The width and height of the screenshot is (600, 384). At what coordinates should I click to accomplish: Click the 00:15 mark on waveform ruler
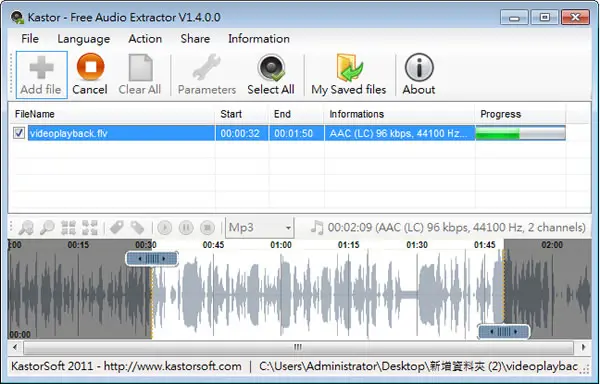coord(78,245)
